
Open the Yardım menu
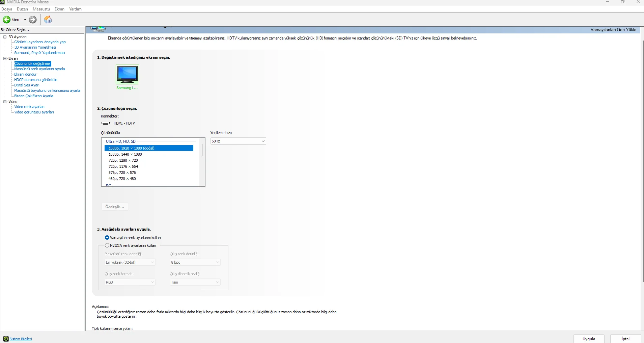75,9
